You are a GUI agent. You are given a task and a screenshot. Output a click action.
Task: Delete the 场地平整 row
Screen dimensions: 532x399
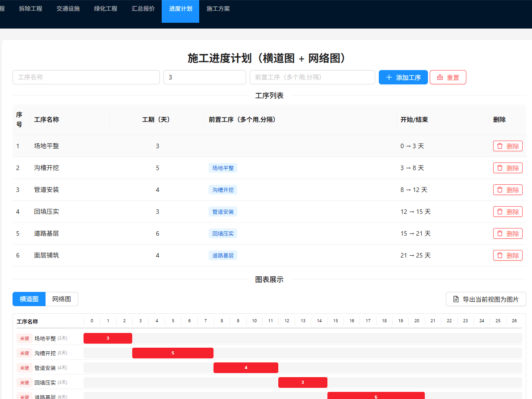click(x=507, y=146)
